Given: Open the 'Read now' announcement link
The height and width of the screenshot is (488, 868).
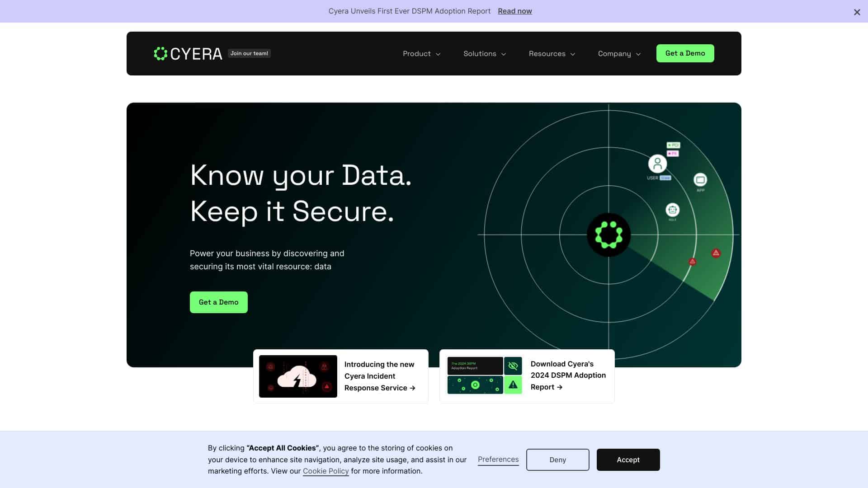Looking at the screenshot, I should pyautogui.click(x=515, y=11).
